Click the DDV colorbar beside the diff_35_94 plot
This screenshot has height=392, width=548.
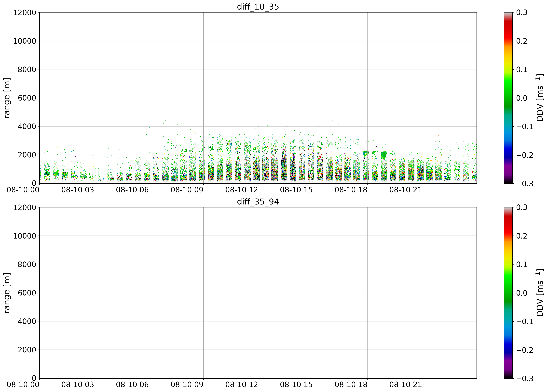pos(508,293)
